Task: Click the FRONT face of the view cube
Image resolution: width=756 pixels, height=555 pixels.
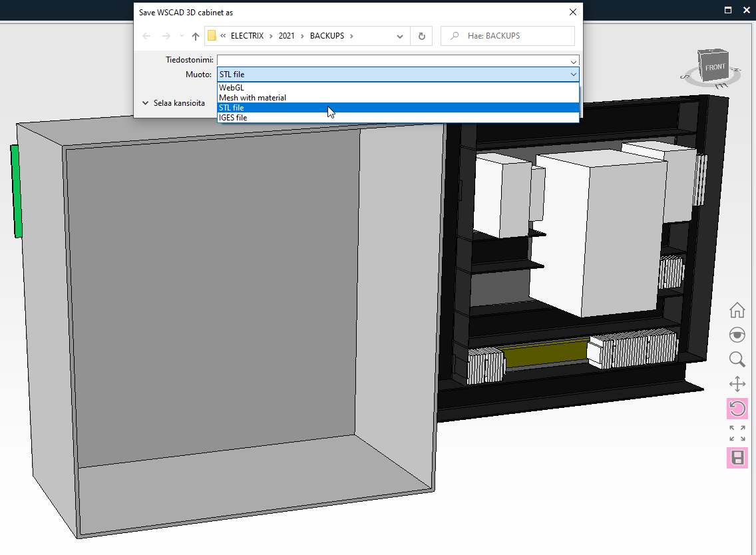Action: click(715, 67)
